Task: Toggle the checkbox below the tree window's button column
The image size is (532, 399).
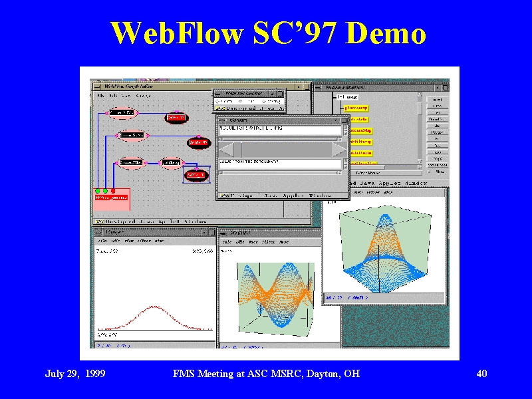Action: pos(430,172)
